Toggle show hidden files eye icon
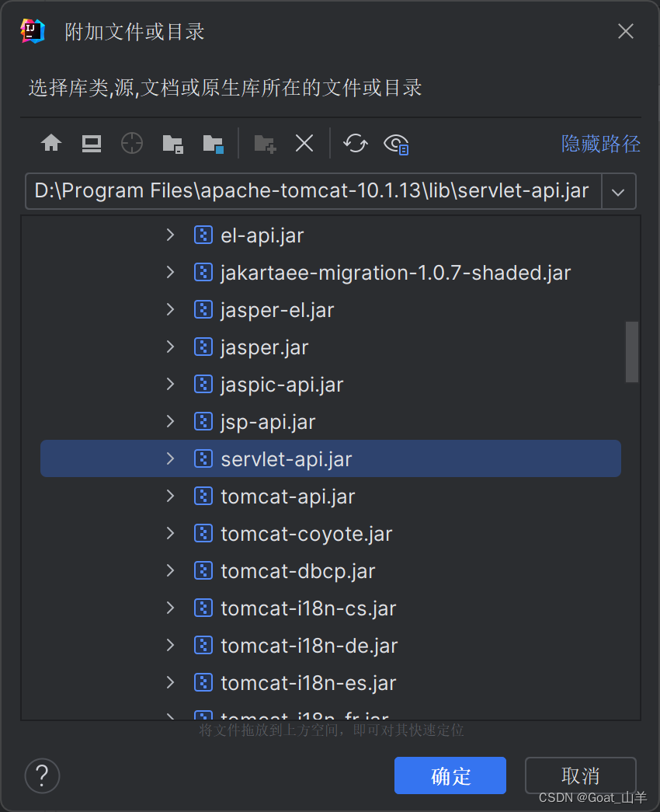Screen dimensions: 660x812 coord(396,144)
